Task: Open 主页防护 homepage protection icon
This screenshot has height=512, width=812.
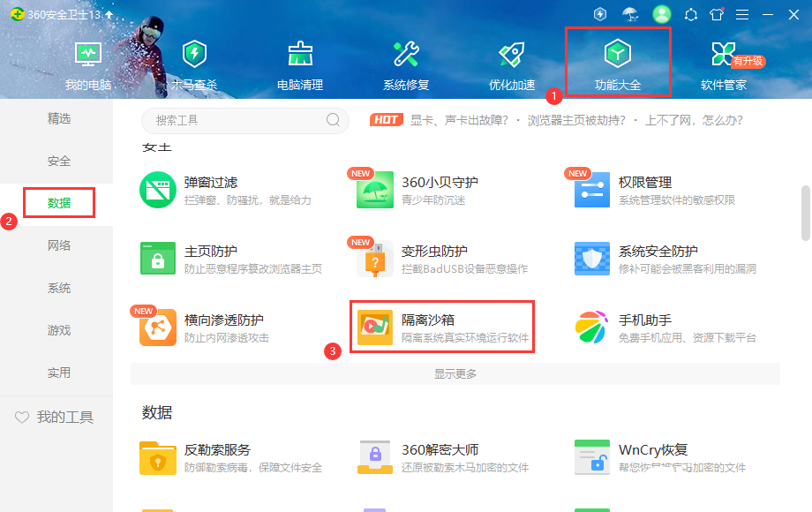Action: tap(158, 259)
